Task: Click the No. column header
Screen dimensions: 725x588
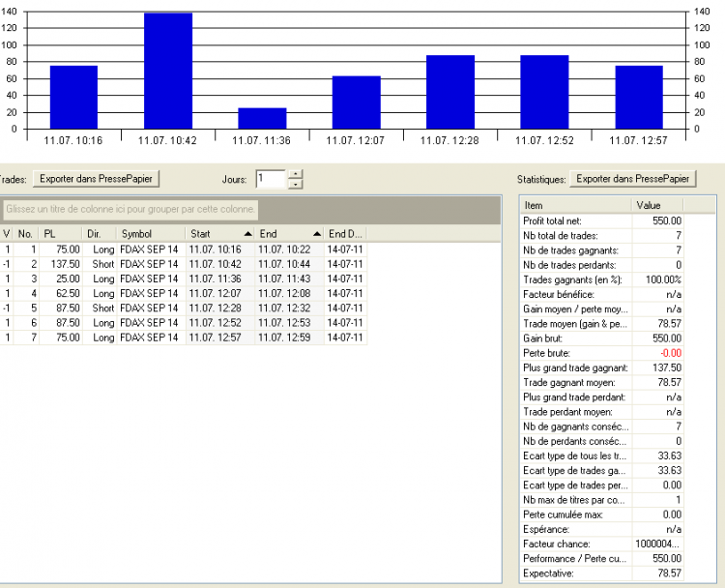Action: tap(26, 234)
